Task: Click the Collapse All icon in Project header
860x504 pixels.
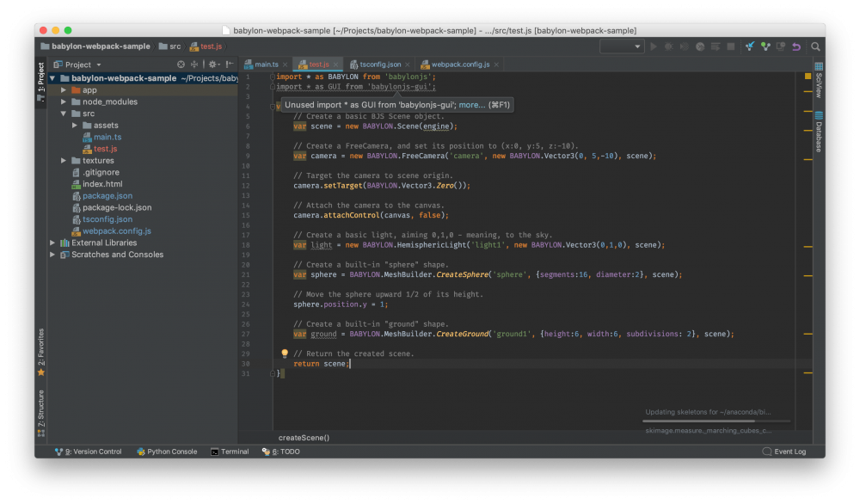Action: (193, 65)
